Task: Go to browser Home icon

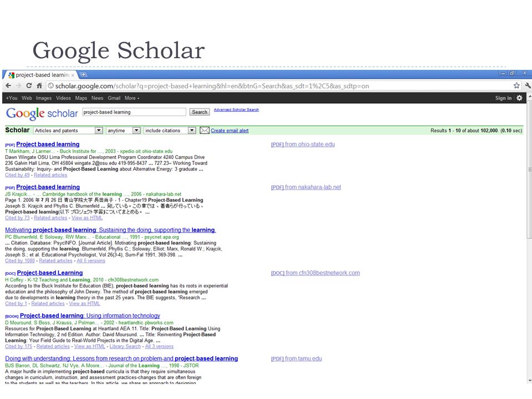Action: [39, 86]
